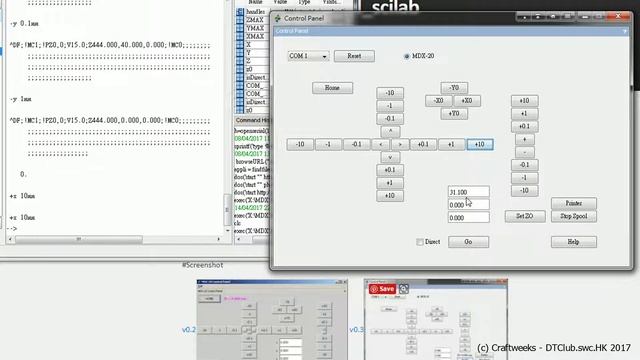This screenshot has height=360, width=640.
Task: Click the right arrow (>) jog button
Action: (400, 144)
